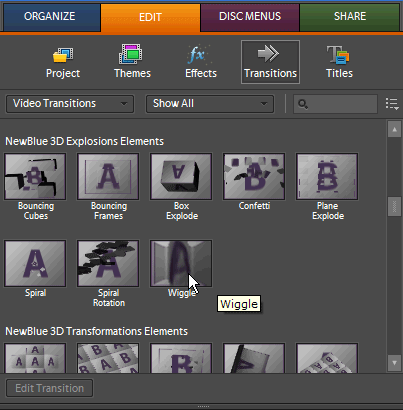The image size is (403, 410).
Task: Click the transitions search field
Action: [335, 104]
